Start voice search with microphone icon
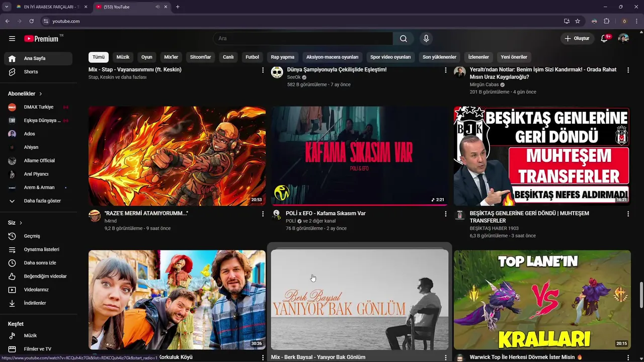Viewport: 644px width, 362px height. tap(426, 39)
